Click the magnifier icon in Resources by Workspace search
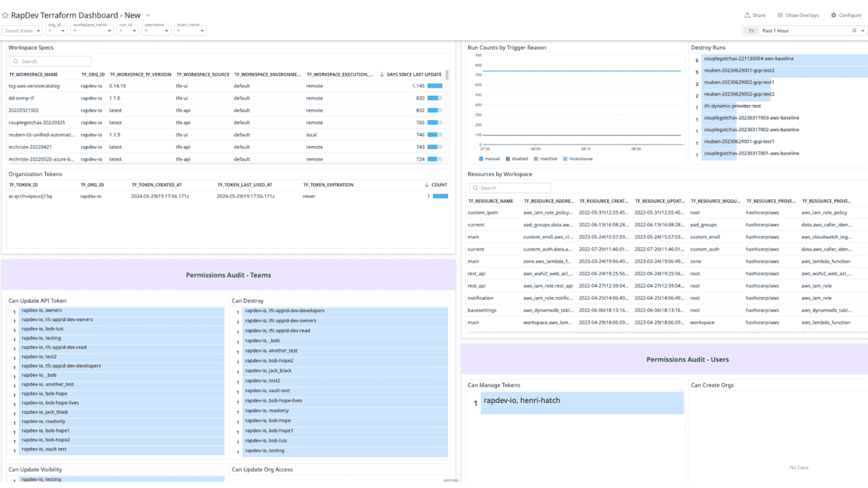 [x=475, y=188]
